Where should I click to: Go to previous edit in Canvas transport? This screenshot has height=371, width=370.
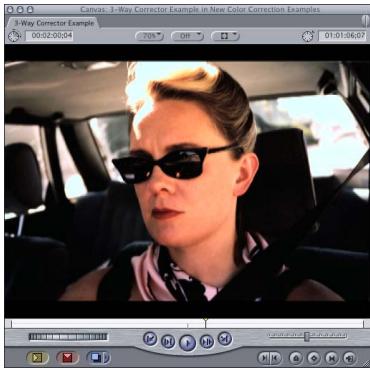point(150,339)
